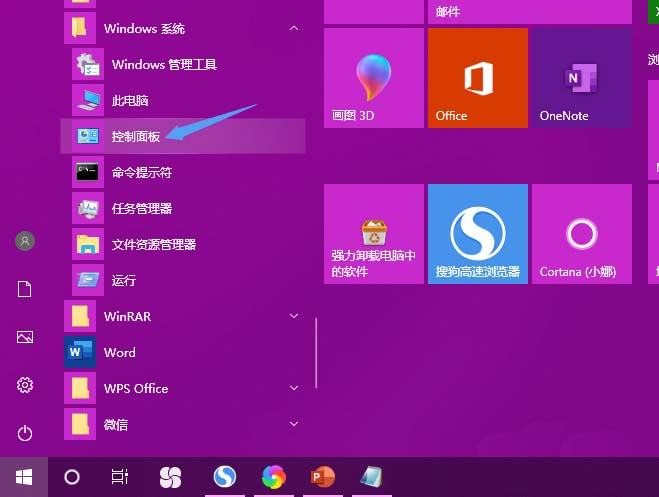Click the WinRAR folder icon
This screenshot has height=497, width=659.
80,316
